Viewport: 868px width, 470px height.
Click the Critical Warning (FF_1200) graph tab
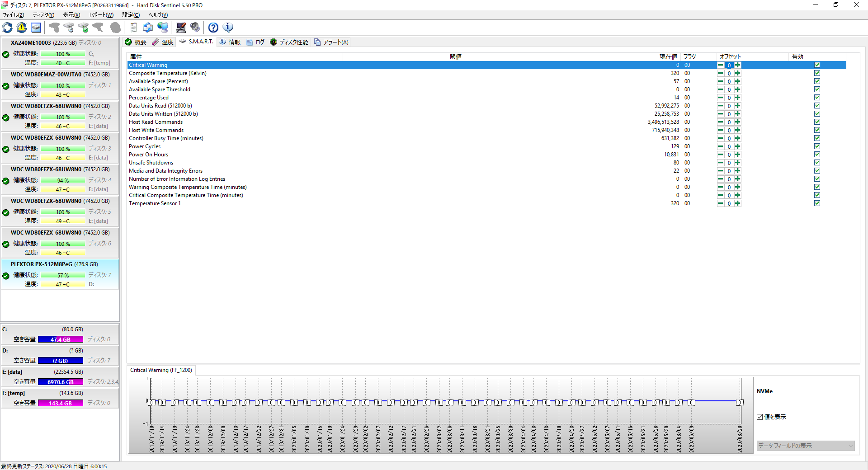coord(161,370)
